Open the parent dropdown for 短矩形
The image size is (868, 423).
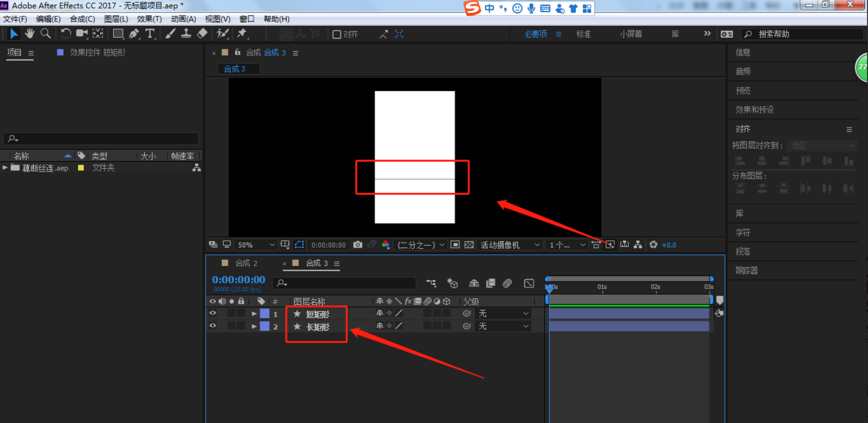(503, 313)
